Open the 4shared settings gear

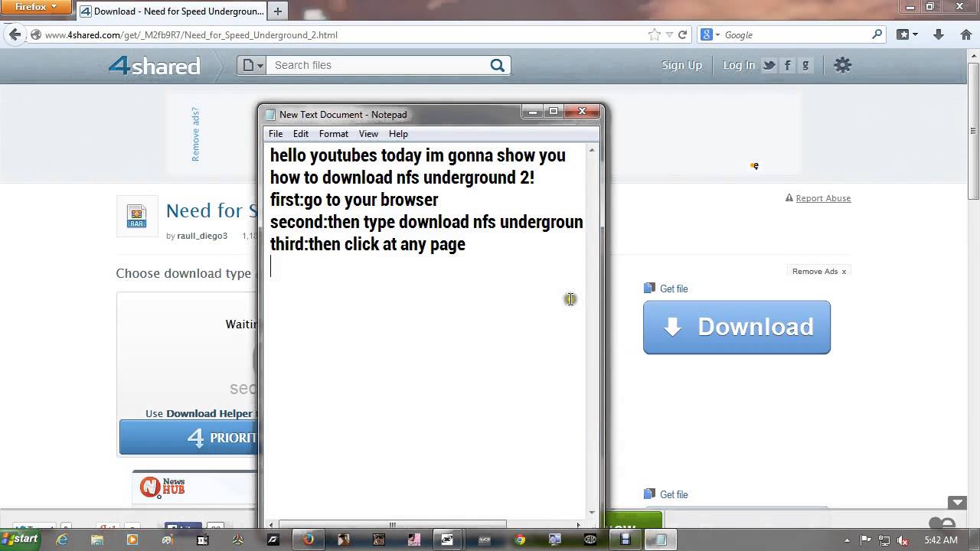(842, 65)
